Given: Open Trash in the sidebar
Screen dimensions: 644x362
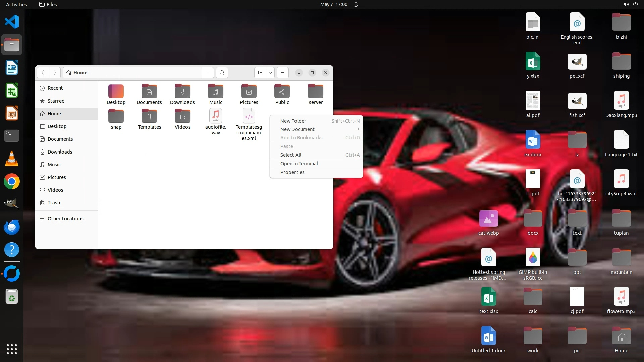Looking at the screenshot, I should coord(54,203).
